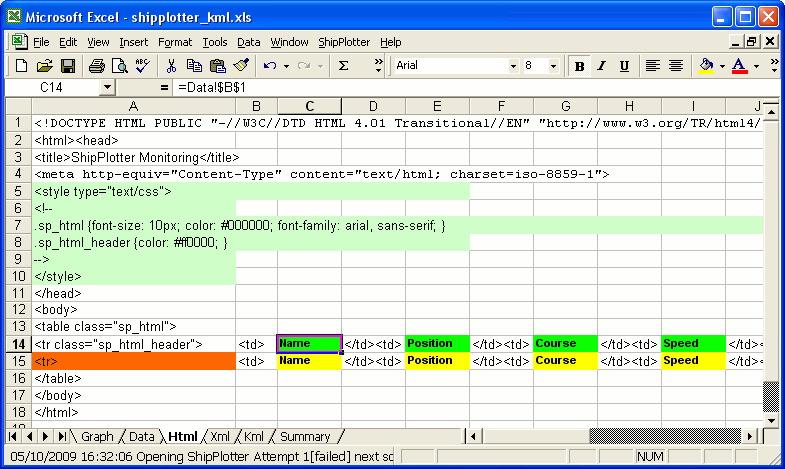
Task: Open Print Preview icon
Action: tap(119, 66)
